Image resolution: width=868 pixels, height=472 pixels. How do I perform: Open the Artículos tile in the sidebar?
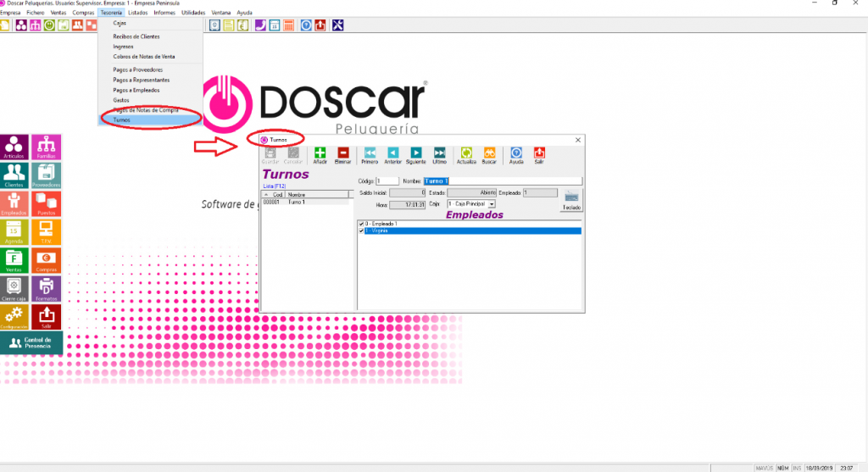pyautogui.click(x=14, y=147)
